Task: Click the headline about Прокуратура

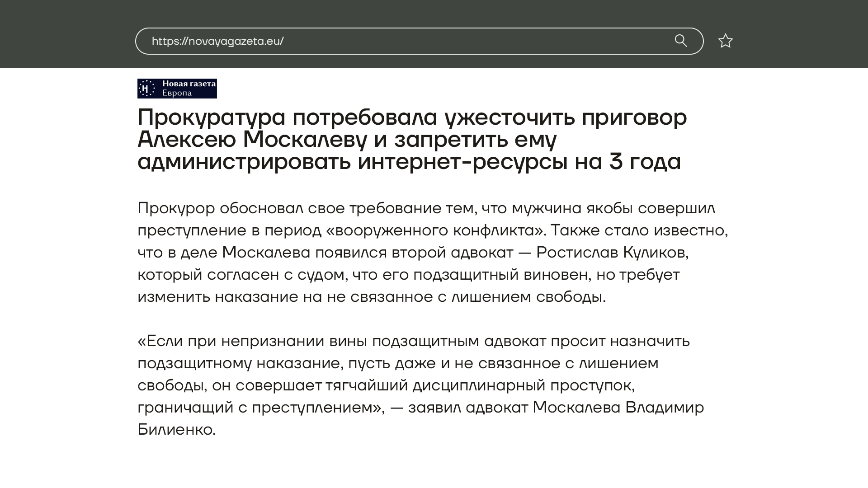Action: click(411, 117)
